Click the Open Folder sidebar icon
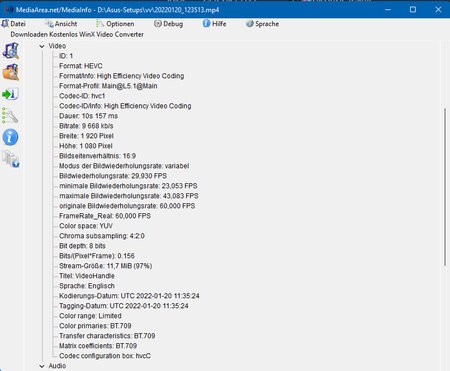450x371 pixels. point(11,72)
